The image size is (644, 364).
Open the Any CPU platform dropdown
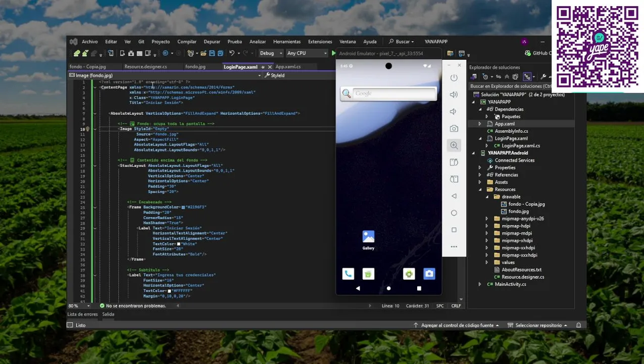click(x=307, y=53)
